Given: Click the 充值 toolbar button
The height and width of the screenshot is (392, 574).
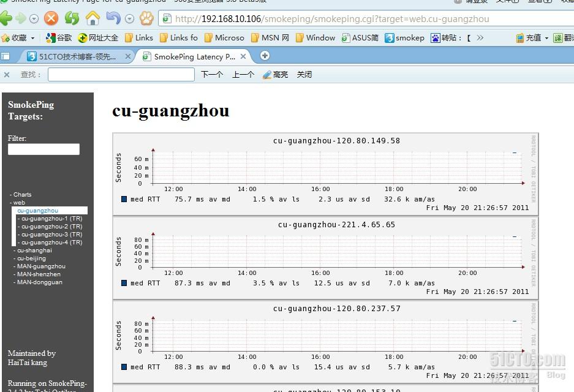Looking at the screenshot, I should click(x=528, y=38).
